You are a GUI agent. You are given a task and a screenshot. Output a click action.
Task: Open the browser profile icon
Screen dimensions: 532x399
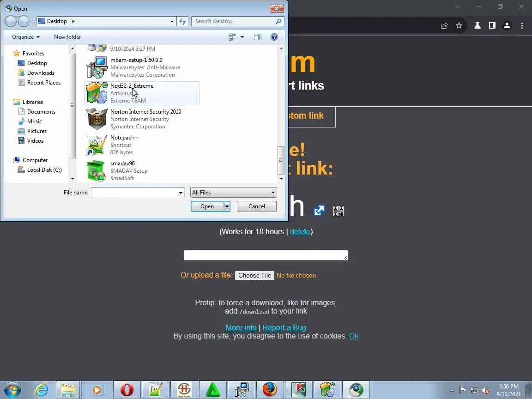pyautogui.click(x=507, y=25)
